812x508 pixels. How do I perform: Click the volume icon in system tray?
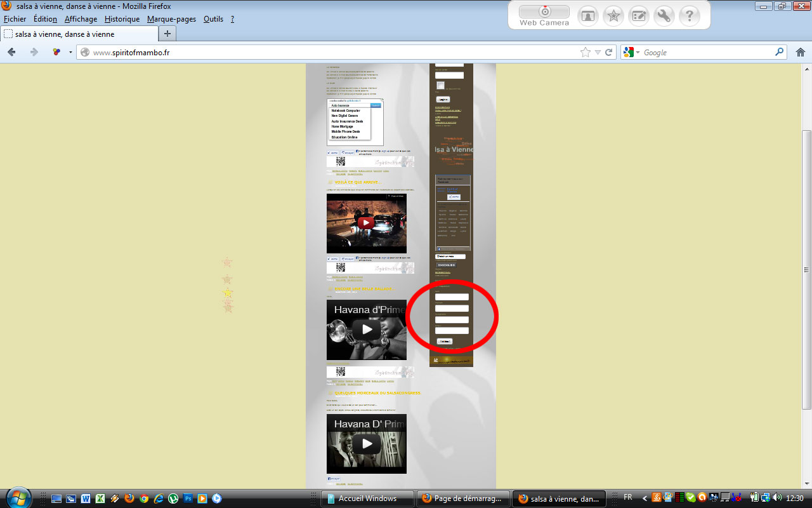[x=776, y=498]
